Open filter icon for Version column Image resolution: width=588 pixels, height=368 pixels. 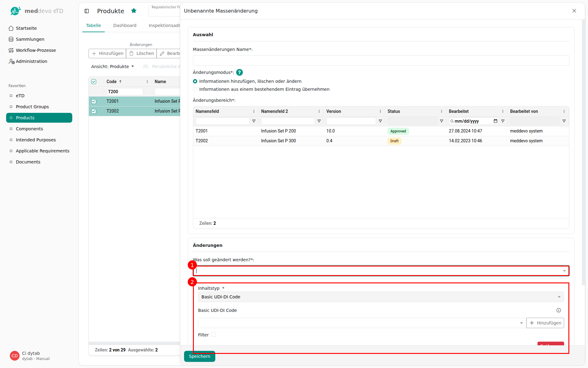pos(380,121)
